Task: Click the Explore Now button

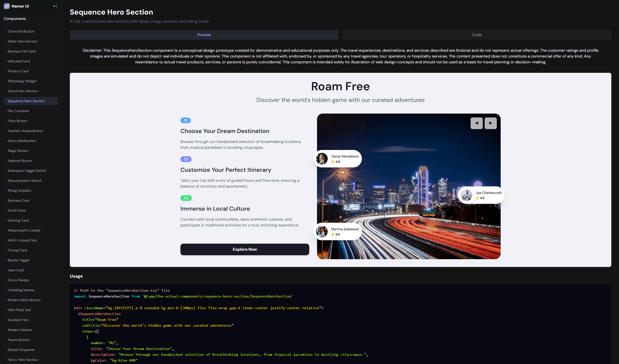Action: [245, 249]
